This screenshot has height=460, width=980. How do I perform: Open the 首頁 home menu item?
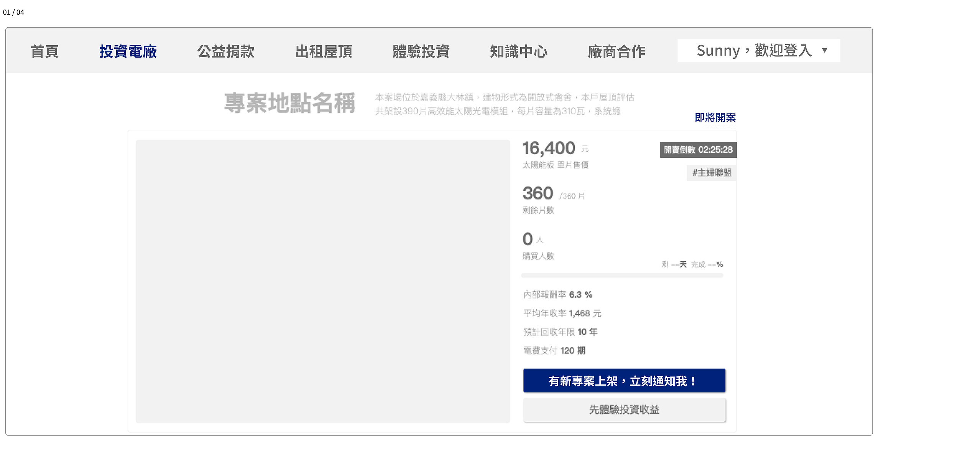click(44, 51)
